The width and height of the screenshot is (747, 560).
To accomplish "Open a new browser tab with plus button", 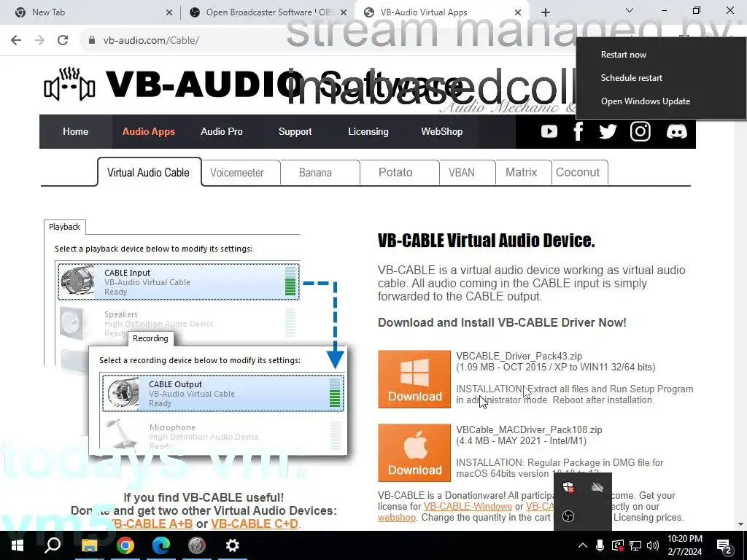I will (546, 12).
